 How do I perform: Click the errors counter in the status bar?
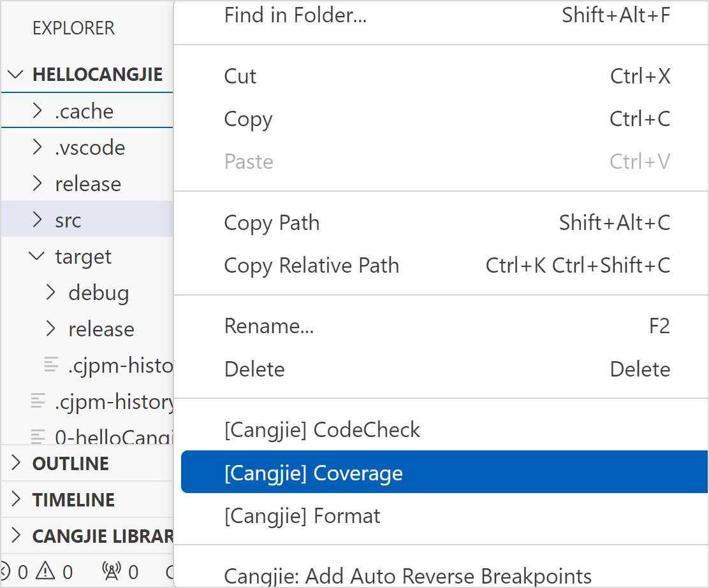[22, 571]
